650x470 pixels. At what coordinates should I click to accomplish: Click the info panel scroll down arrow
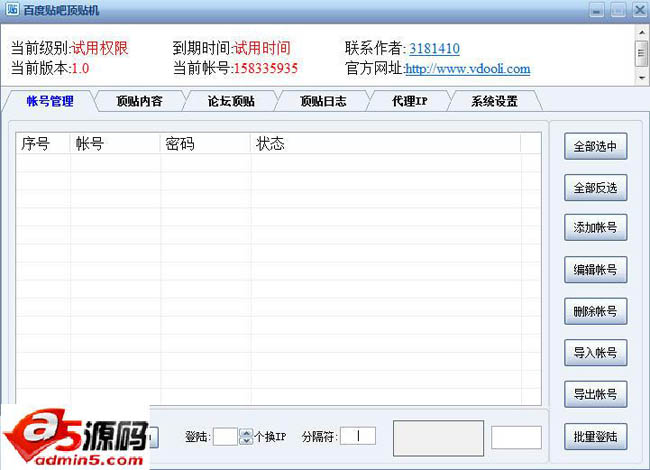(x=642, y=78)
